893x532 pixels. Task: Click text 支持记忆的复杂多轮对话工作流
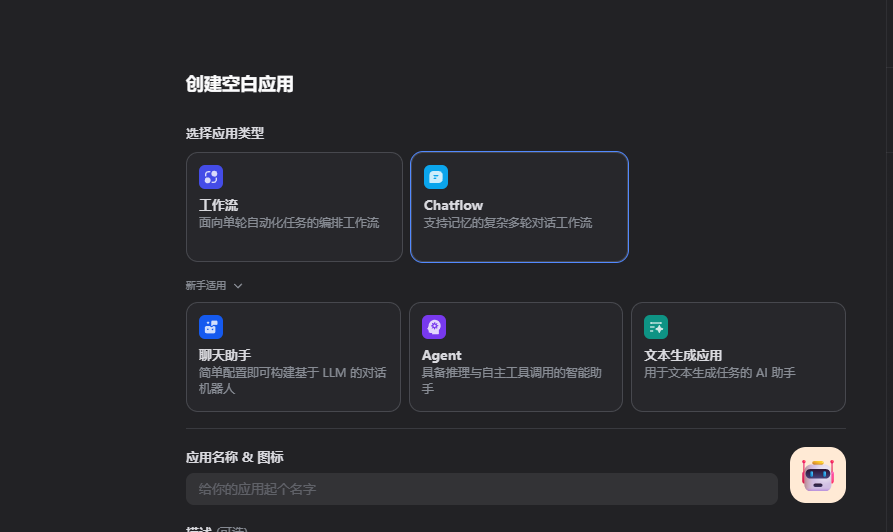[508, 223]
